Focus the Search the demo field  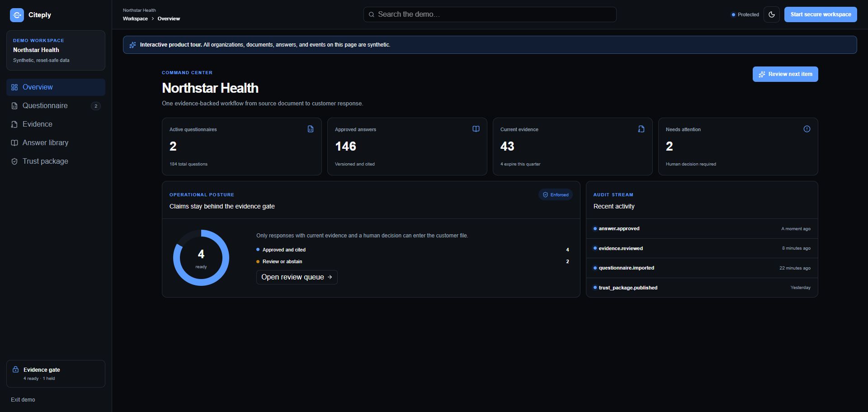pyautogui.click(x=490, y=14)
